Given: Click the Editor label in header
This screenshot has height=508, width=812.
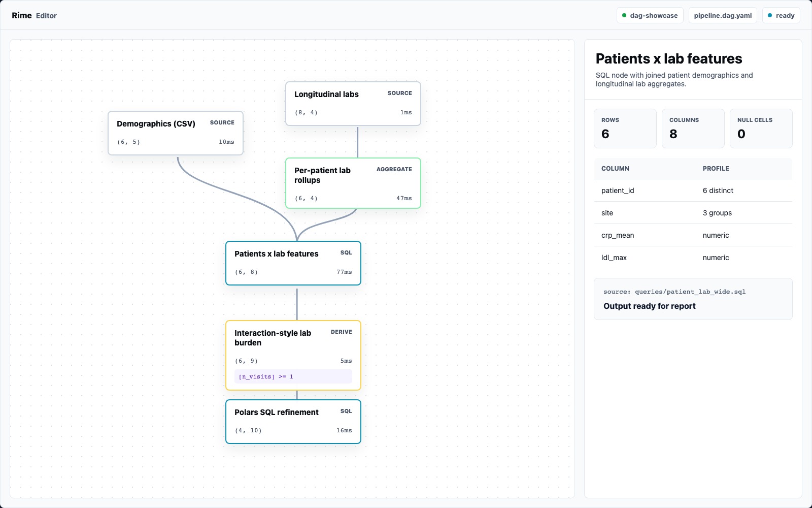Looking at the screenshot, I should 46,16.
